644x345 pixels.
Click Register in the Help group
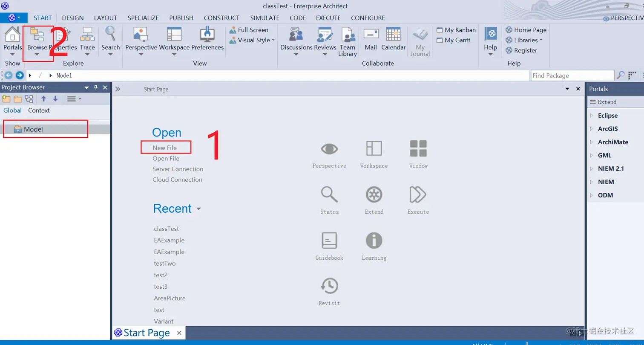pos(521,50)
